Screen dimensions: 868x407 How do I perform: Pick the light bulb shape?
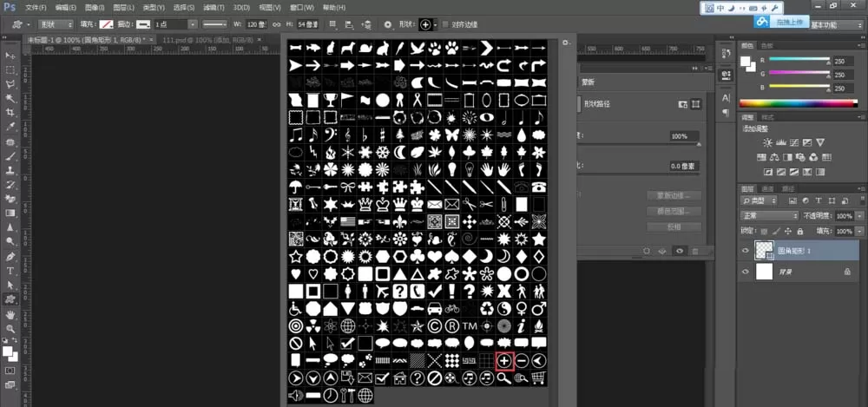[x=451, y=168]
